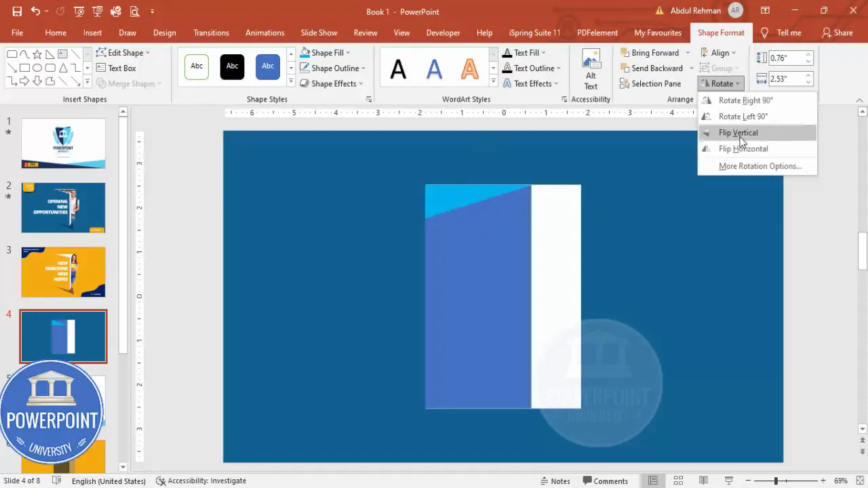
Task: Increase the shape height with the up stepper
Action: pyautogui.click(x=808, y=55)
